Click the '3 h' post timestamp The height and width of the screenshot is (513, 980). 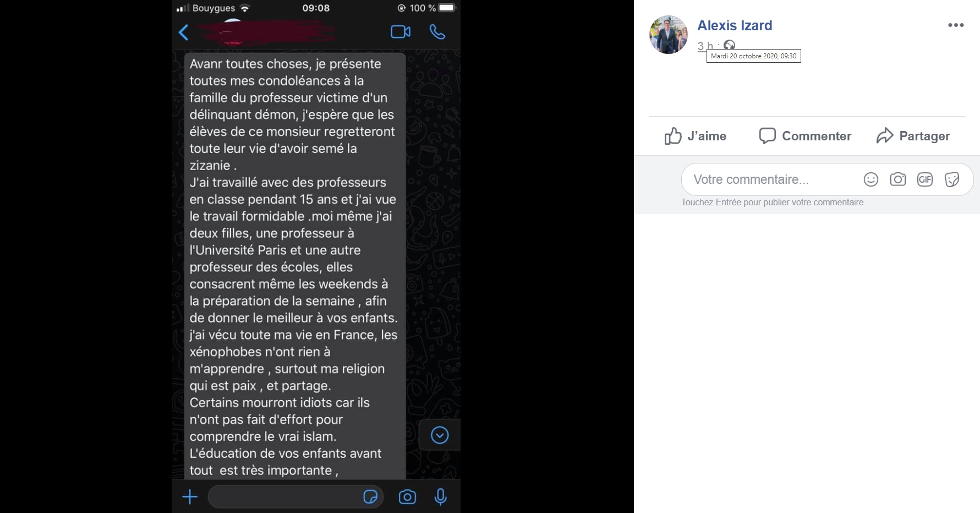pyautogui.click(x=705, y=46)
